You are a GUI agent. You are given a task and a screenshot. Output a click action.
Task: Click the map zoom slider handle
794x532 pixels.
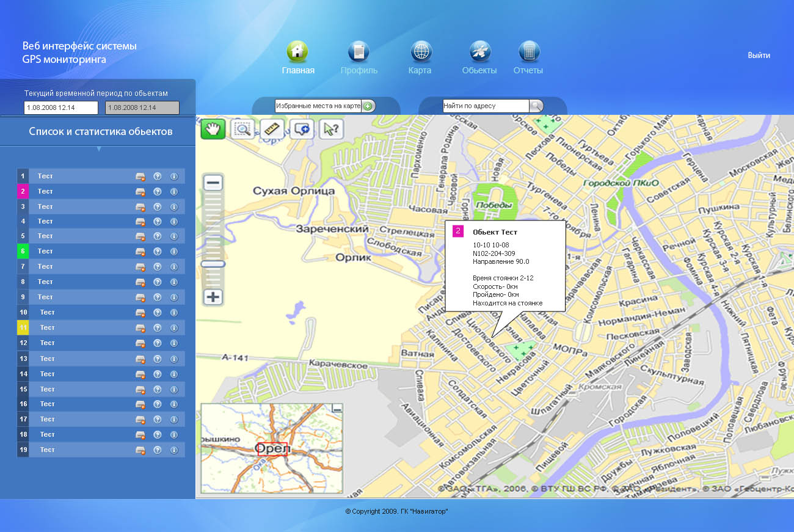point(213,264)
